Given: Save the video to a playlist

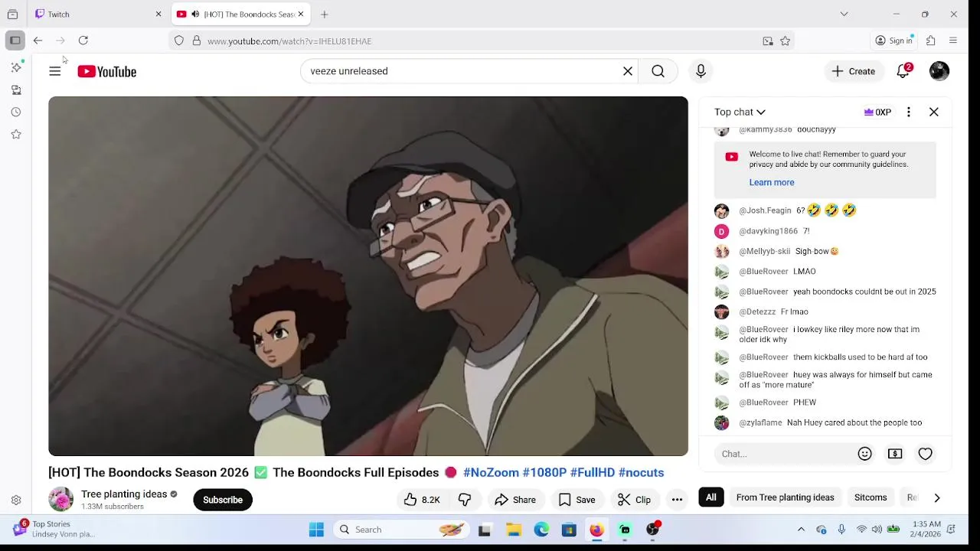Looking at the screenshot, I should (x=577, y=500).
